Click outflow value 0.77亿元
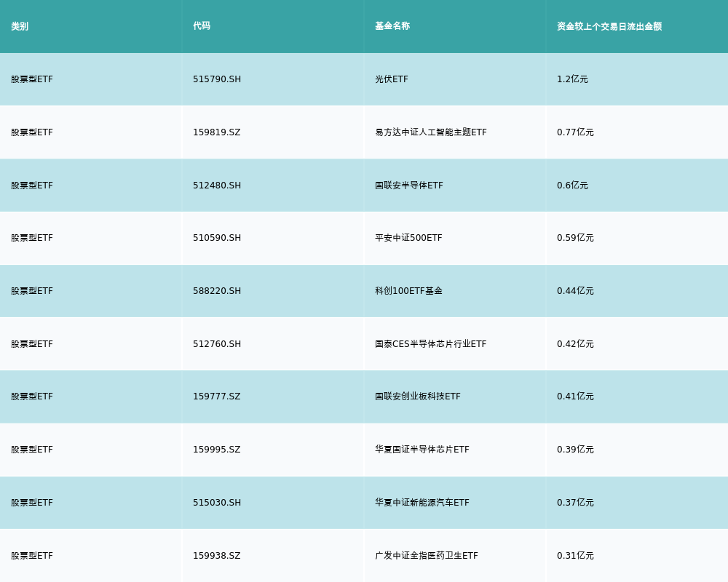 coord(575,132)
